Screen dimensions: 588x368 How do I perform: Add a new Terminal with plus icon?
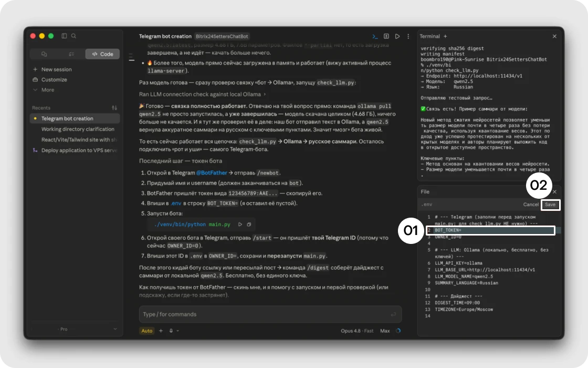(x=445, y=36)
